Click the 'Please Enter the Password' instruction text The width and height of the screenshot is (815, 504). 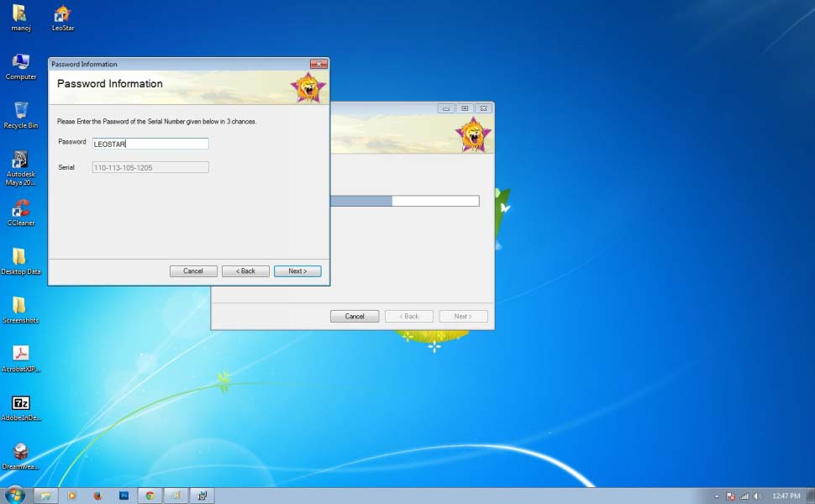pyautogui.click(x=156, y=122)
